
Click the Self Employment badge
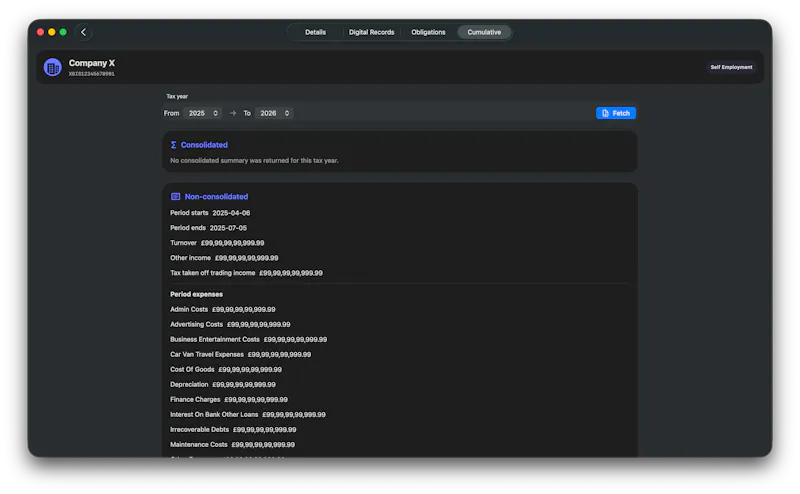point(731,67)
